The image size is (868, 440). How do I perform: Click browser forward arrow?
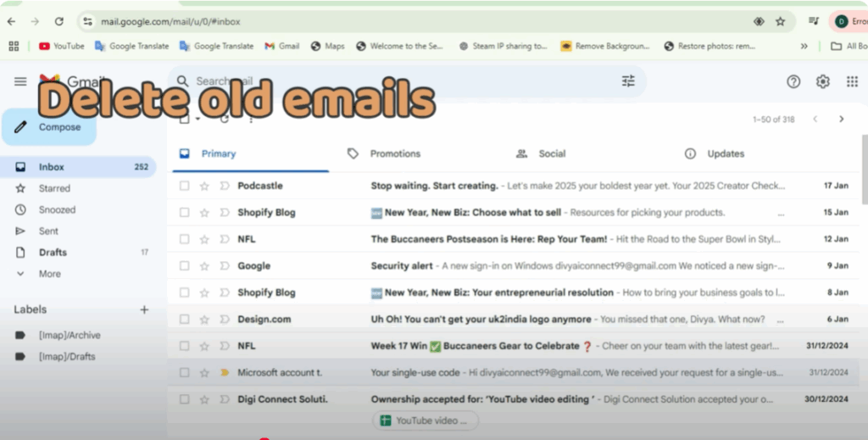pos(35,21)
